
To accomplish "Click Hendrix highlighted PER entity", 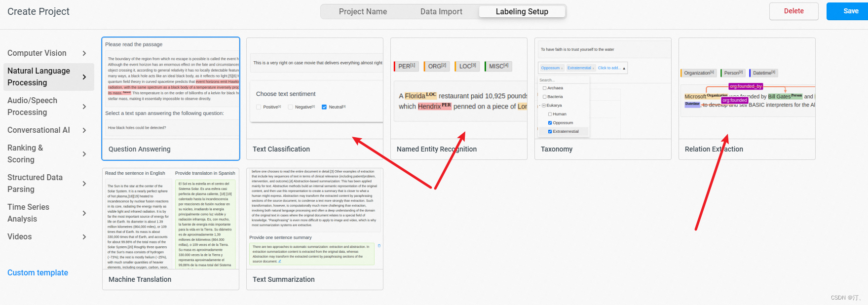I will coord(434,106).
